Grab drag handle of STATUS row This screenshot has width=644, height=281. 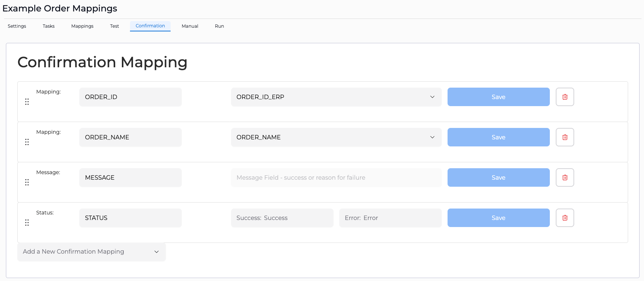point(27,223)
